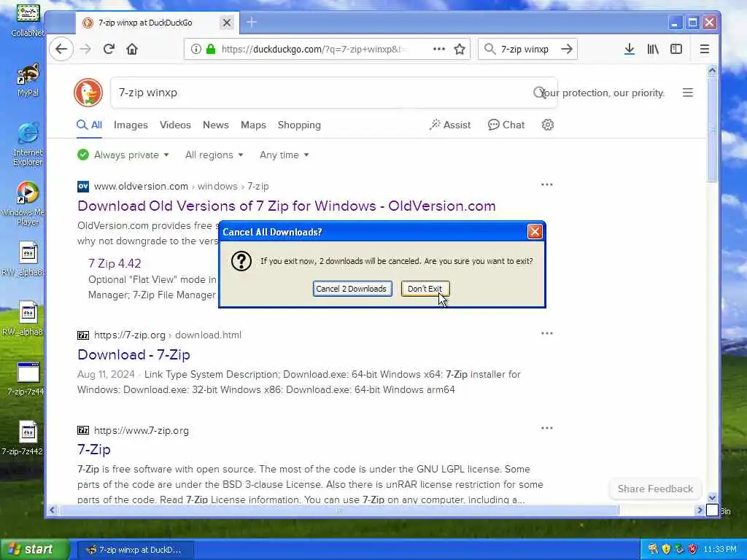Click the https://7-zip.org result URL text
The height and width of the screenshot is (560, 747).
coord(130,335)
